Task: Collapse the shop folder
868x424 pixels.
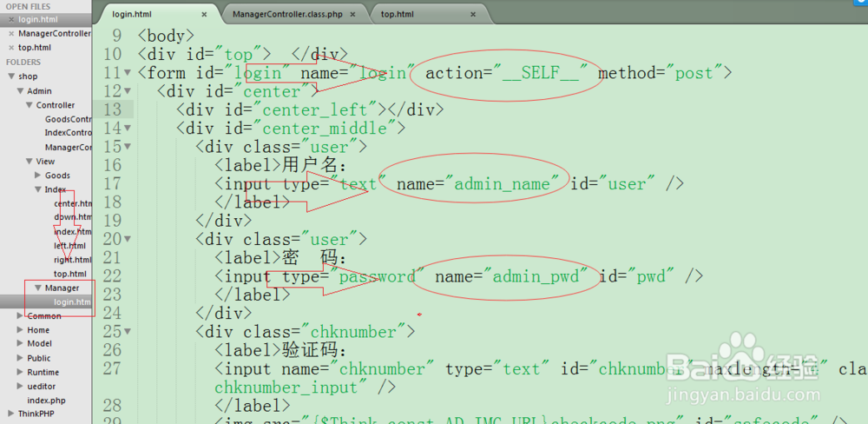Action: pos(11,76)
